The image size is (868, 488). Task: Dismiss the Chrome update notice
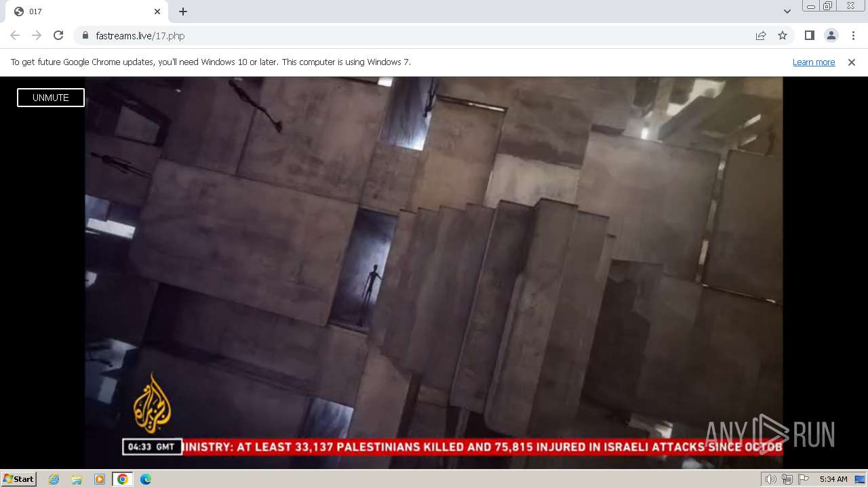(852, 62)
